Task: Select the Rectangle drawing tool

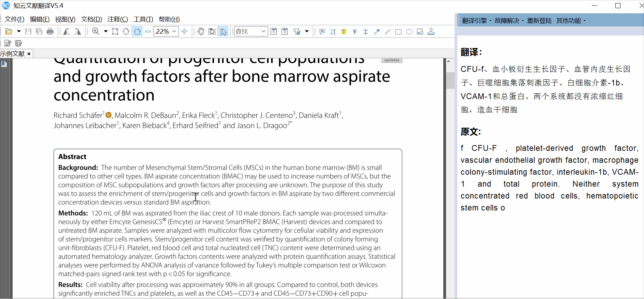Action: point(398,32)
